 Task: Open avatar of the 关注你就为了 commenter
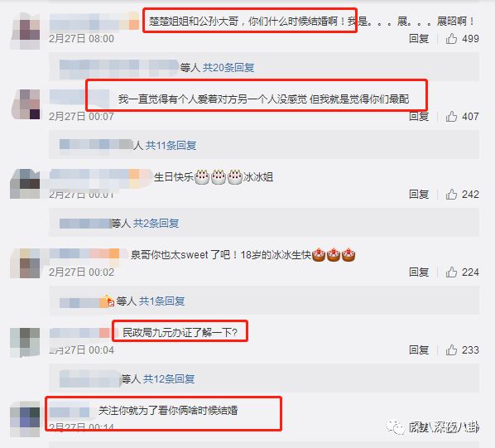[25, 420]
